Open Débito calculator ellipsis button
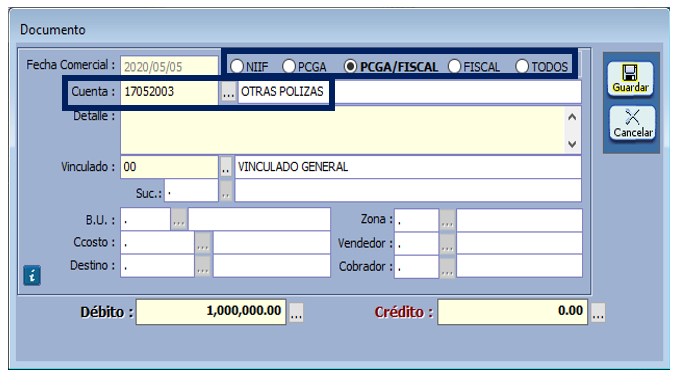This screenshot has width=678, height=377. pos(296,312)
